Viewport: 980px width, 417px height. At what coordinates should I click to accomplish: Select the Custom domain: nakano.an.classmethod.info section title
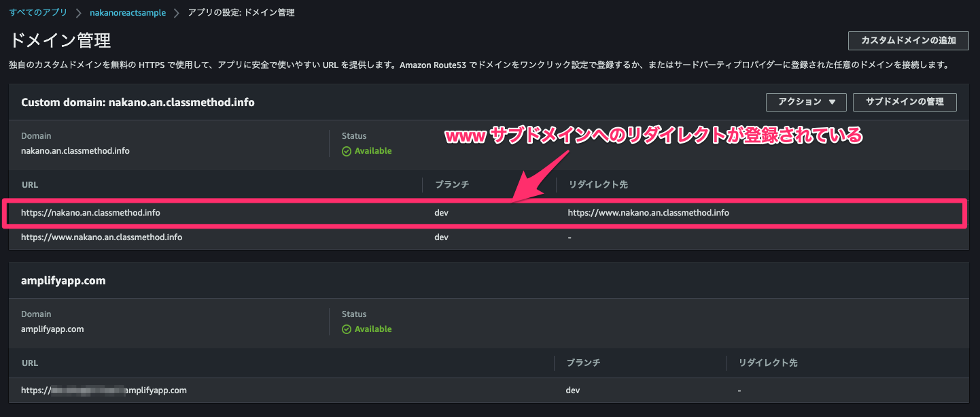click(x=138, y=103)
